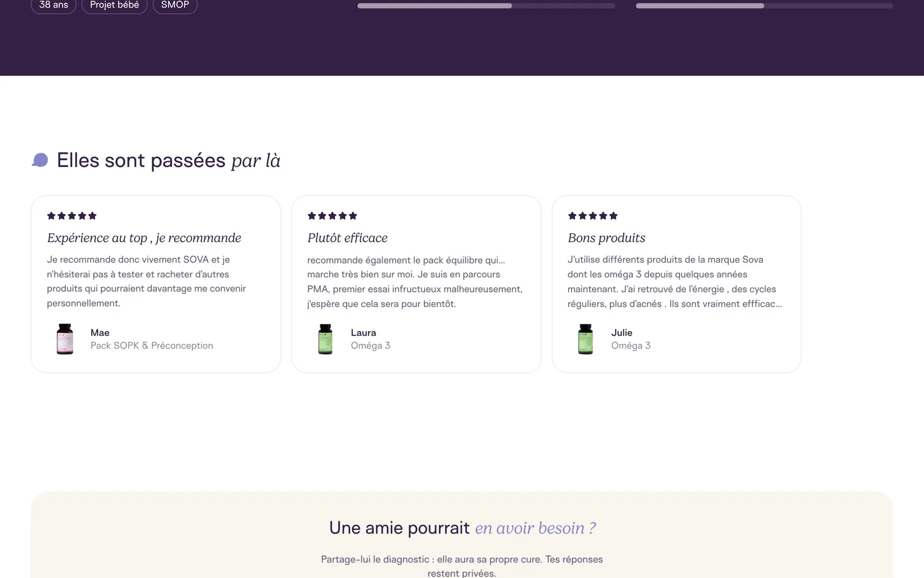Click the Une amie pourrait en avoir besoin heading
This screenshot has width=924, height=578.
pyautogui.click(x=462, y=528)
